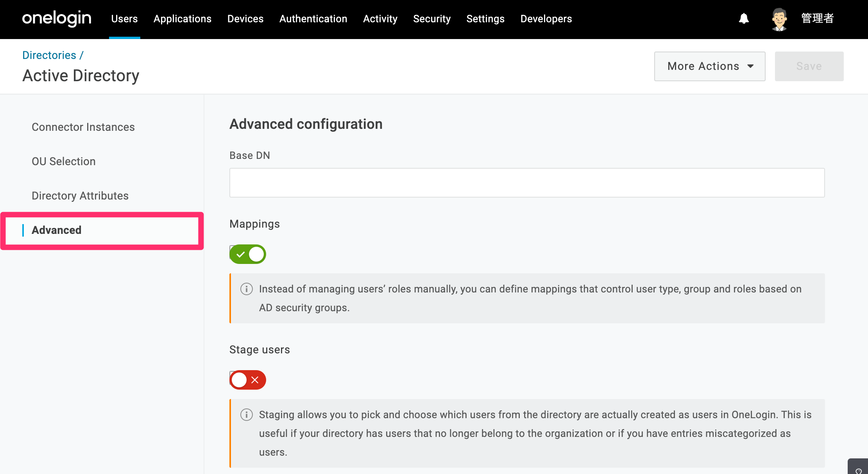Click the mappings description starting 'Instead of managing'
868x474 pixels.
point(530,298)
